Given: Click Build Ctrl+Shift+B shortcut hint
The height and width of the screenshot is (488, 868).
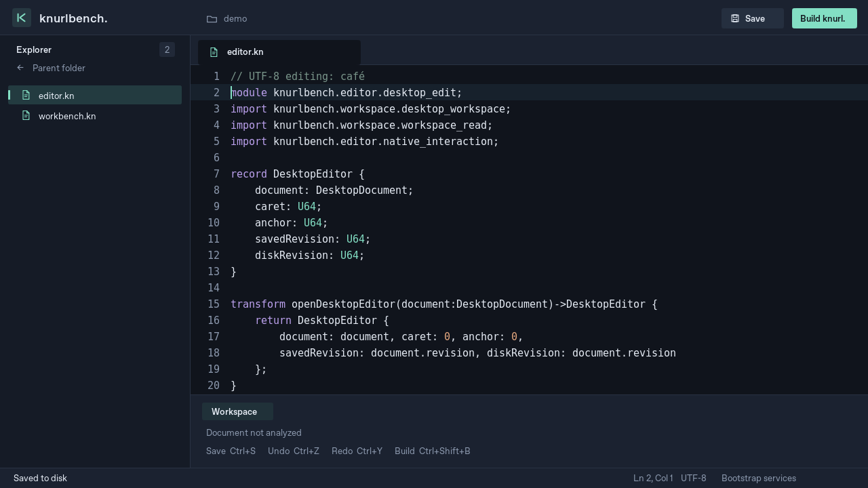Looking at the screenshot, I should pyautogui.click(x=433, y=451).
